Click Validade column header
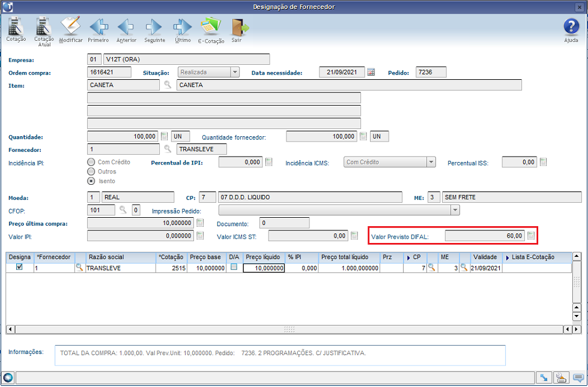588x387 pixels. (486, 257)
